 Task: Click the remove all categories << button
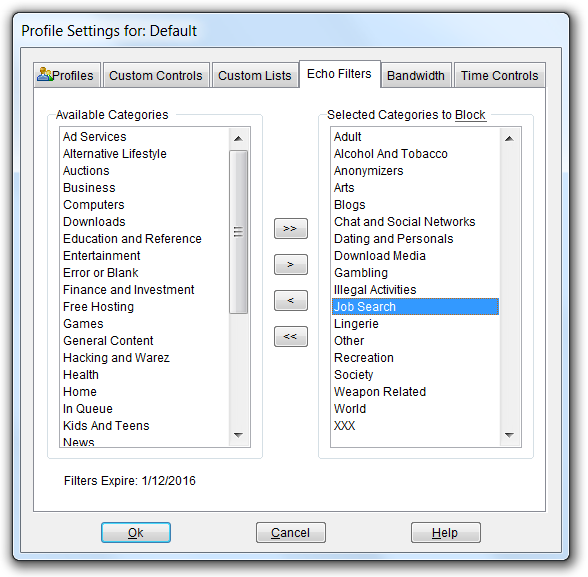click(291, 336)
